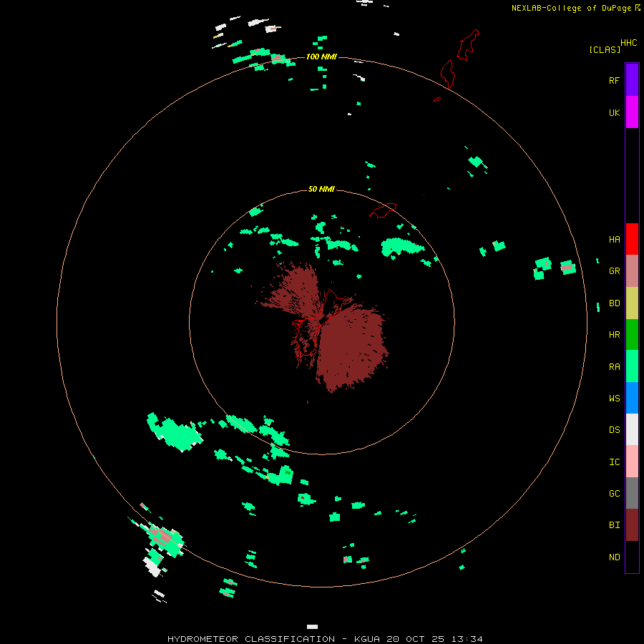Click the RF legend label
The width and height of the screenshot is (644, 644).
point(614,81)
